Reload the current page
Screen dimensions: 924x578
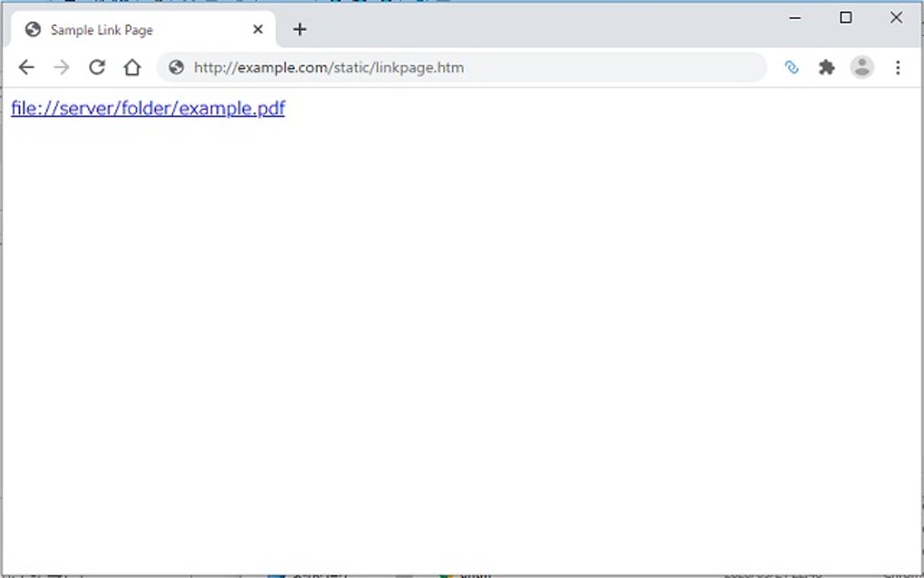tap(97, 67)
